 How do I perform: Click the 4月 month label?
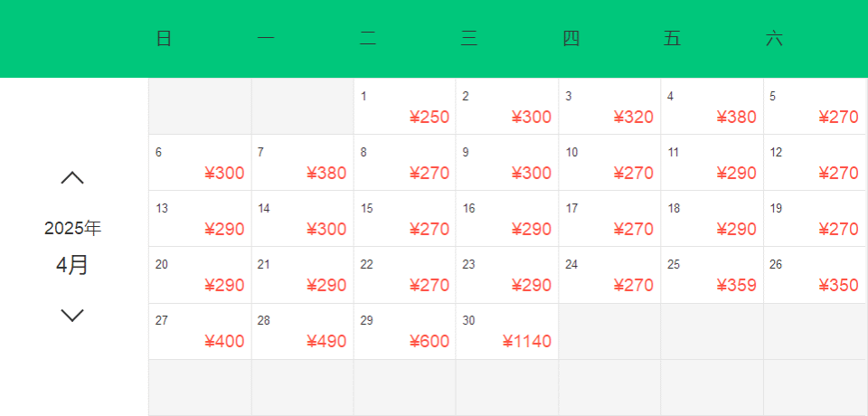(x=72, y=266)
